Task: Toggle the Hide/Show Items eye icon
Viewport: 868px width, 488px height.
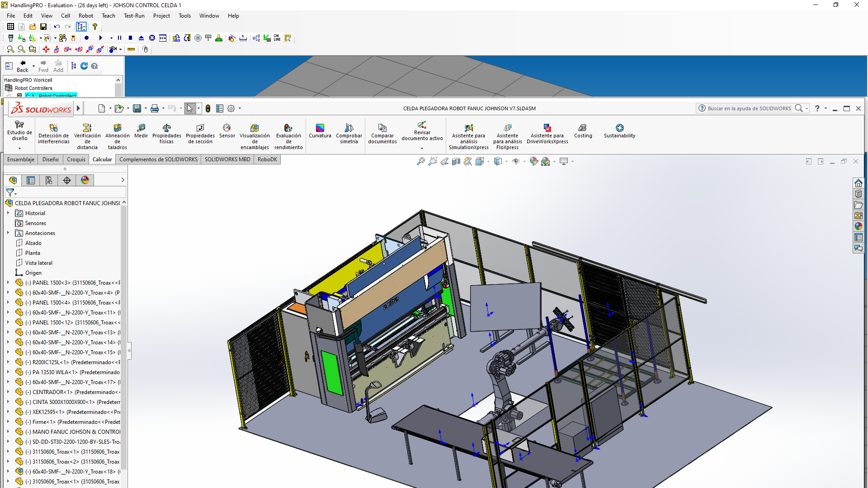Action: [x=516, y=161]
